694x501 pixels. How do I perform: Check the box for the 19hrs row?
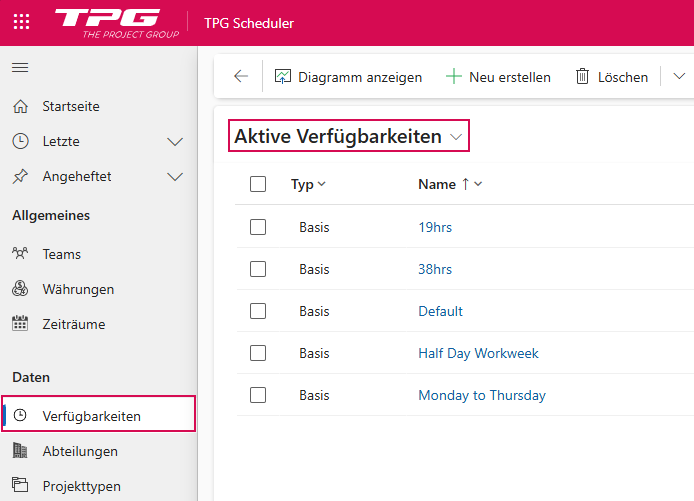pos(258,227)
